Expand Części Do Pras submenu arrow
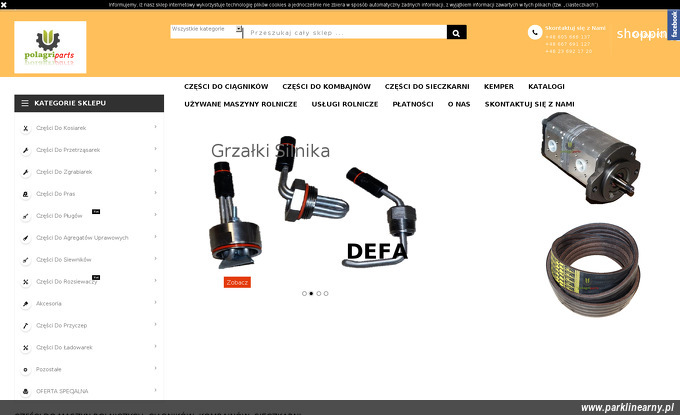Viewport: 680px width, 415px height. (155, 193)
